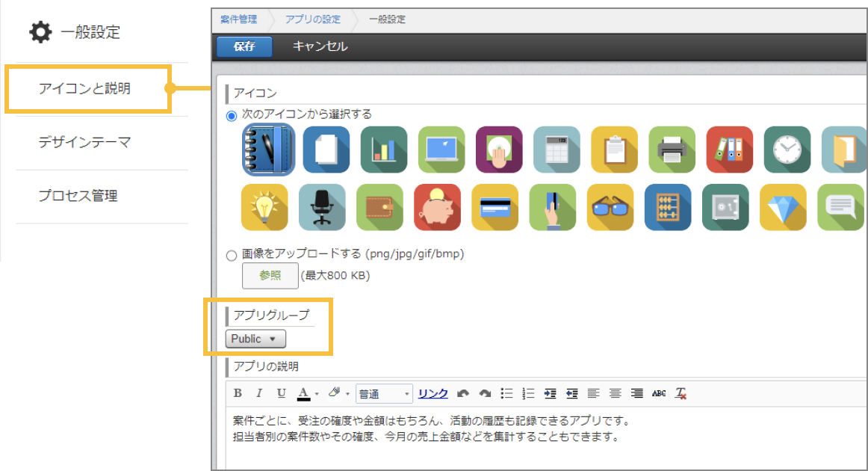Select the notebook icon for the app

pos(267,149)
